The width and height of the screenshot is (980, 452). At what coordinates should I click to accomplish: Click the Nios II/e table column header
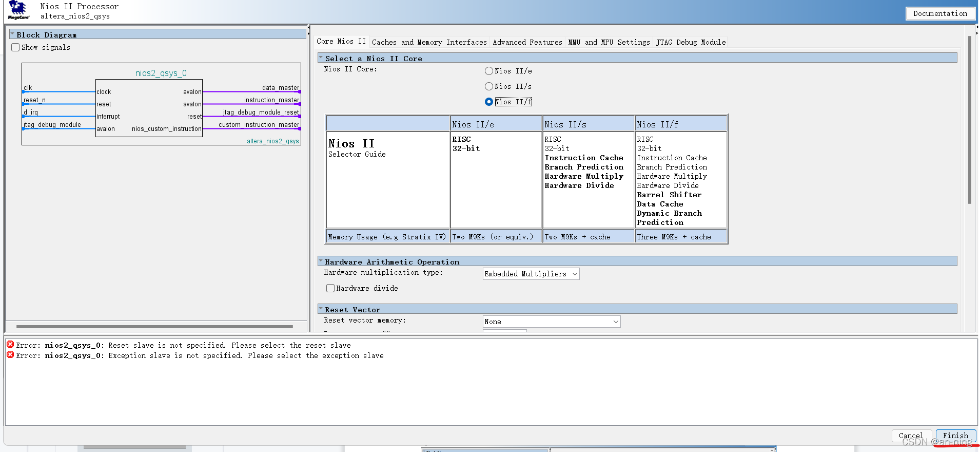pyautogui.click(x=496, y=124)
